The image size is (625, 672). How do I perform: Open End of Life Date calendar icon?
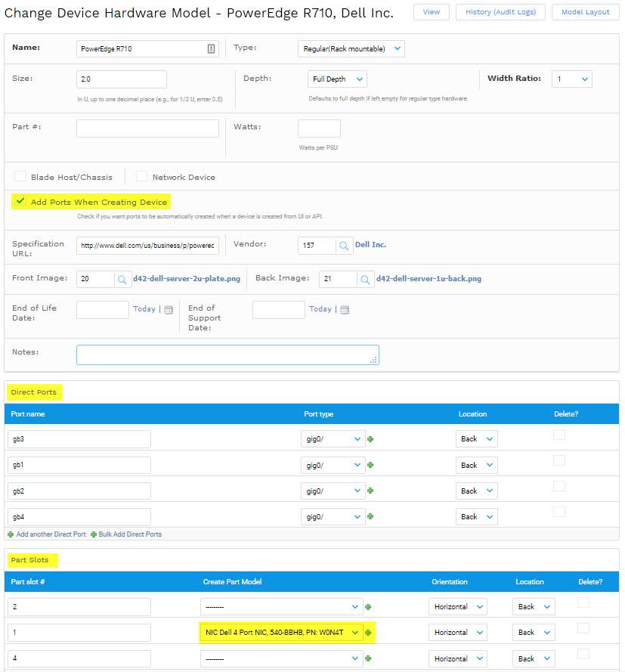(169, 309)
